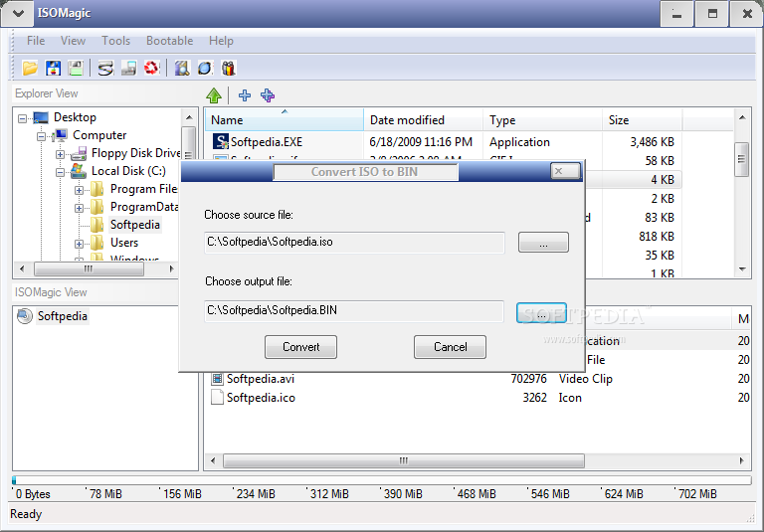This screenshot has height=532, width=764.
Task: Click the blue globe toolbar icon
Action: 205,68
